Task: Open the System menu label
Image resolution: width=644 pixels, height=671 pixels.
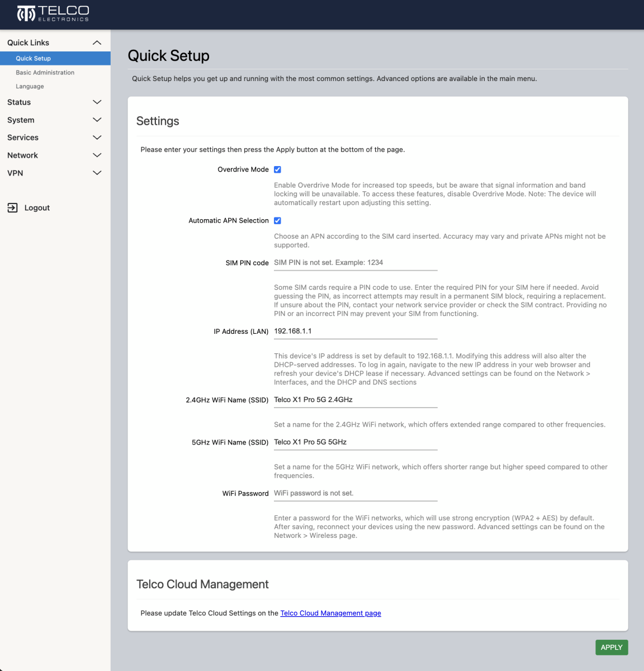Action: tap(21, 120)
